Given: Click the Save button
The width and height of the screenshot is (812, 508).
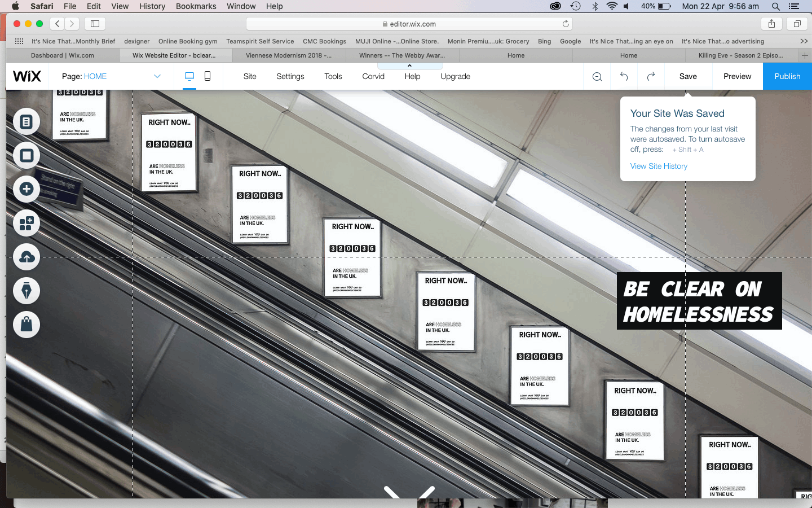Looking at the screenshot, I should [x=688, y=76].
